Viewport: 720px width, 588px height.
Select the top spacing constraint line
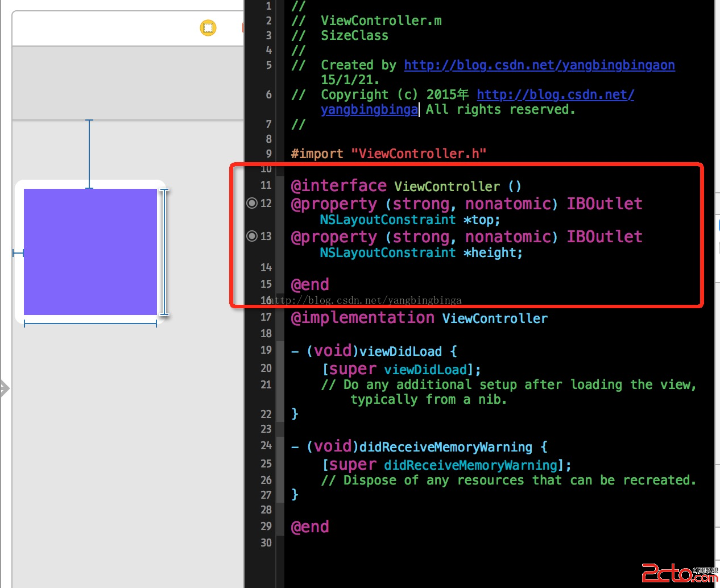tap(89, 154)
